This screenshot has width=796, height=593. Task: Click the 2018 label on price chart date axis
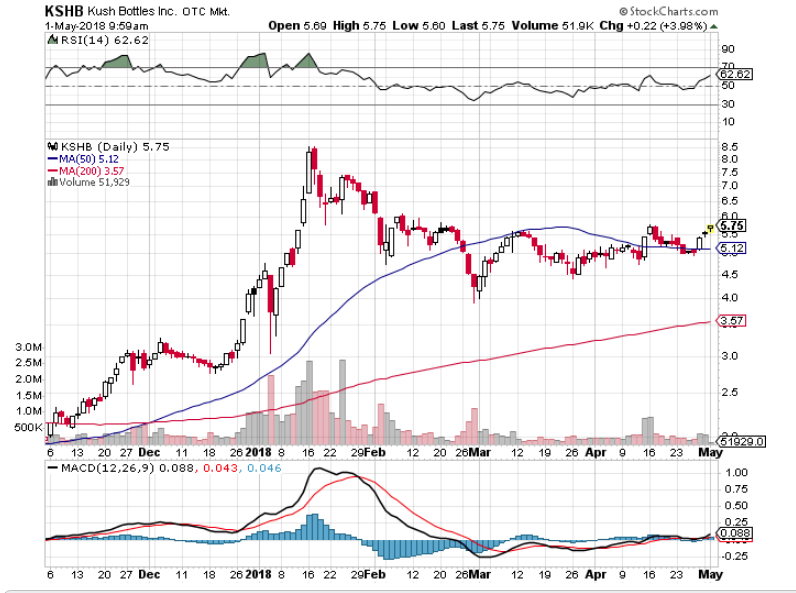click(257, 452)
